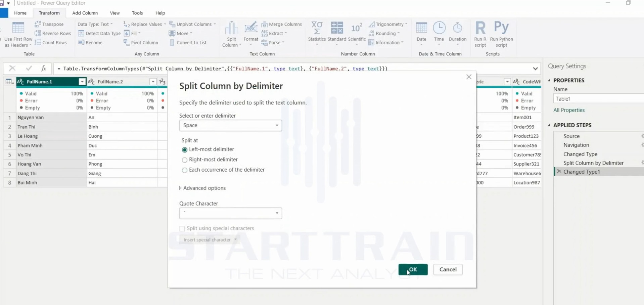Open the View ribbon tab

[115, 13]
